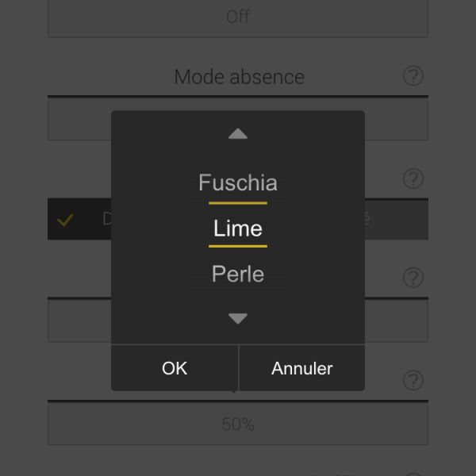
Task: Pick the Perle color option
Action: [238, 274]
